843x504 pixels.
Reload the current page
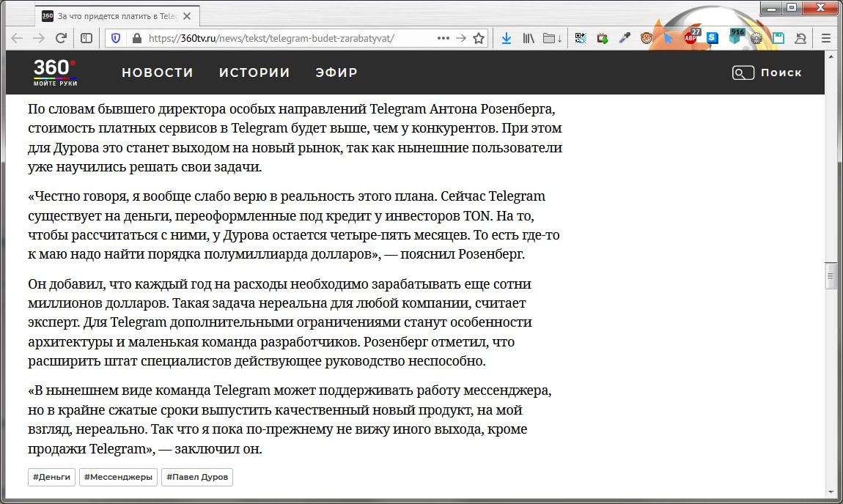click(x=62, y=38)
